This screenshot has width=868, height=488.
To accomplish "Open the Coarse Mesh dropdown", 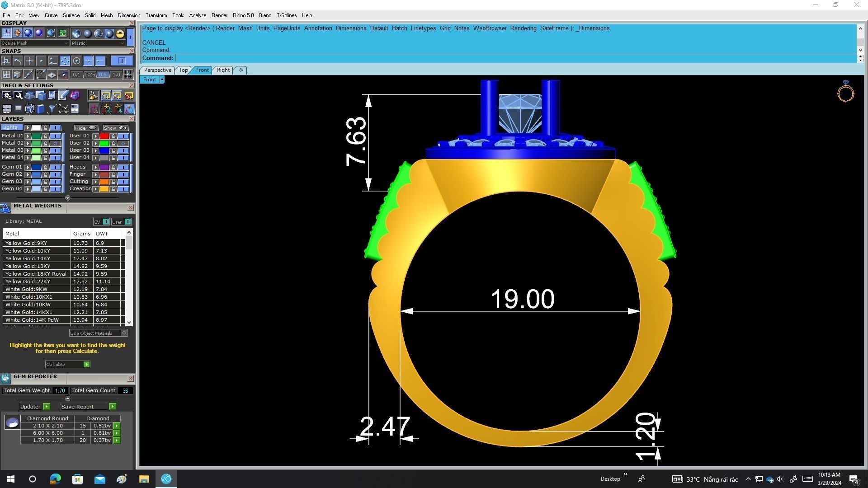I will tap(35, 43).
